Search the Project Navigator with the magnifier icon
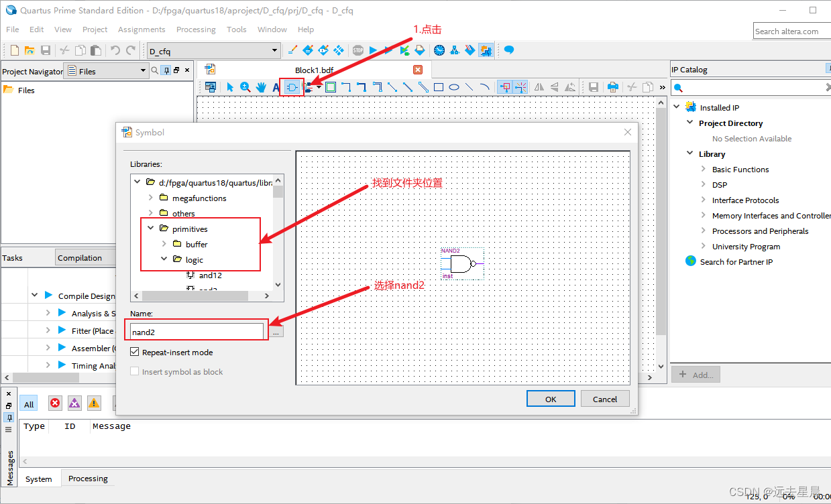Image resolution: width=831 pixels, height=504 pixels. (155, 70)
